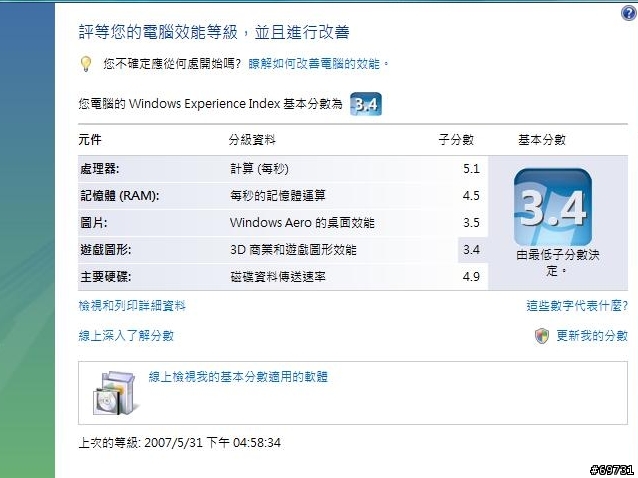Click the 計算 (每秒) rating detail
The width and height of the screenshot is (638, 478).
click(x=260, y=168)
